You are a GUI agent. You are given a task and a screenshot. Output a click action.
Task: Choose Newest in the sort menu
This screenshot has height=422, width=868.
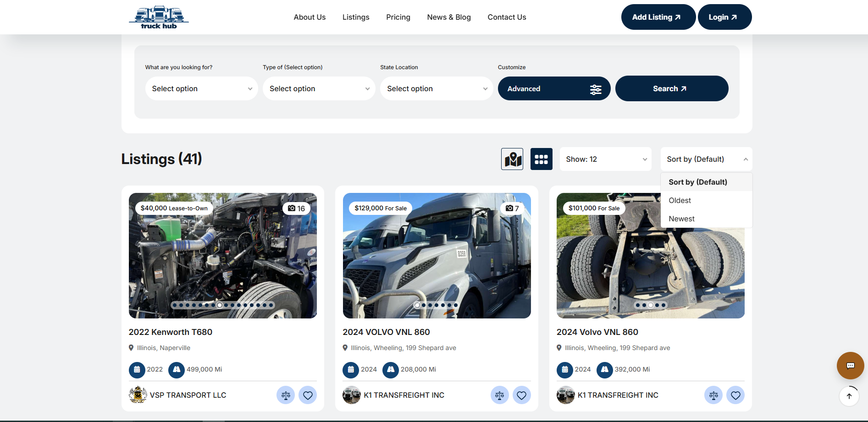coord(681,219)
